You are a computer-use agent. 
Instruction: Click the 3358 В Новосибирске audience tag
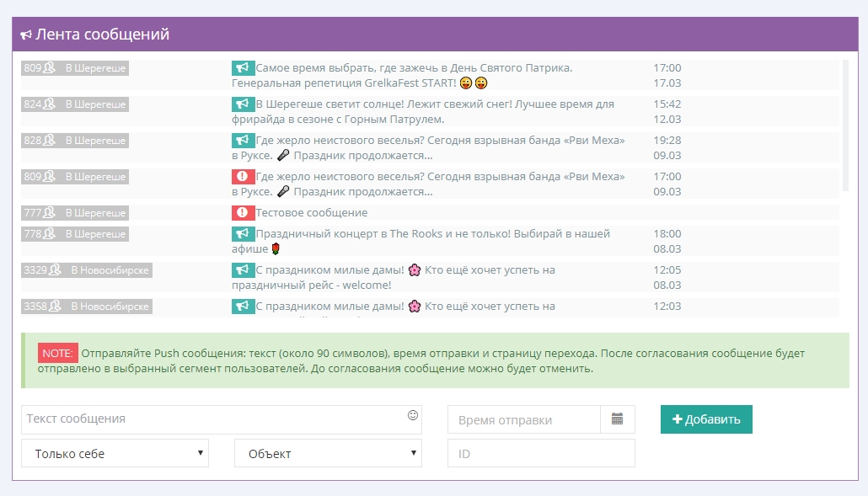click(x=86, y=307)
